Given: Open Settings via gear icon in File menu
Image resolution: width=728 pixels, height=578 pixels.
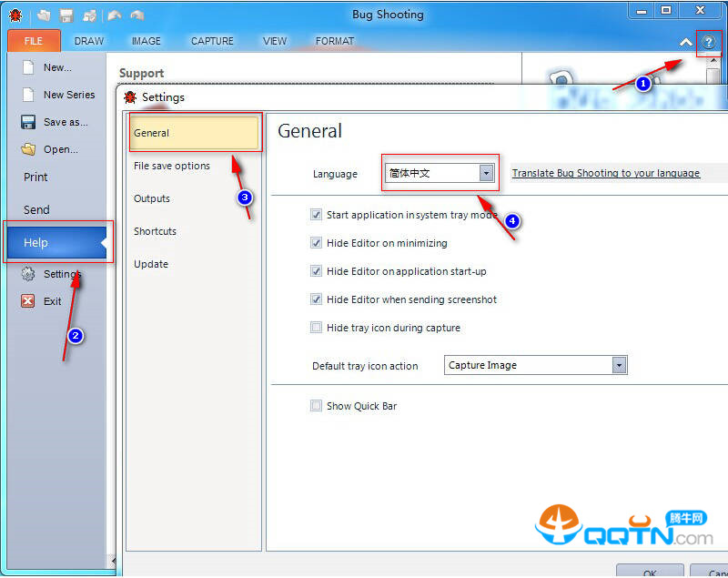Looking at the screenshot, I should [28, 274].
